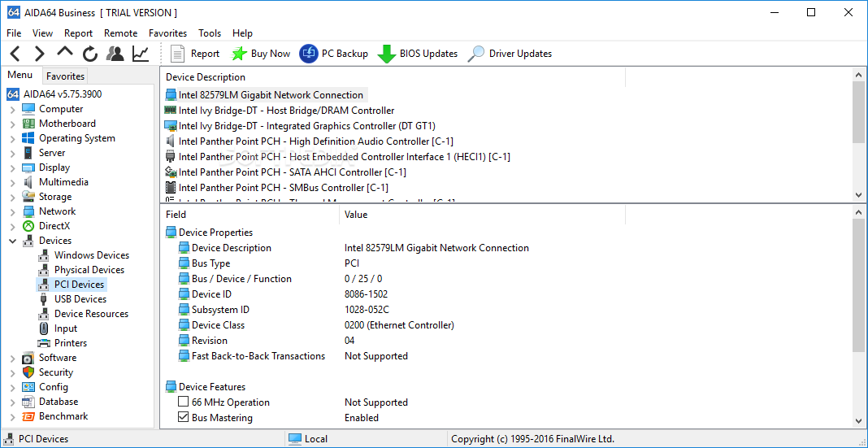The height and width of the screenshot is (448, 868).
Task: Select the Printers tree item
Action: [x=62, y=343]
